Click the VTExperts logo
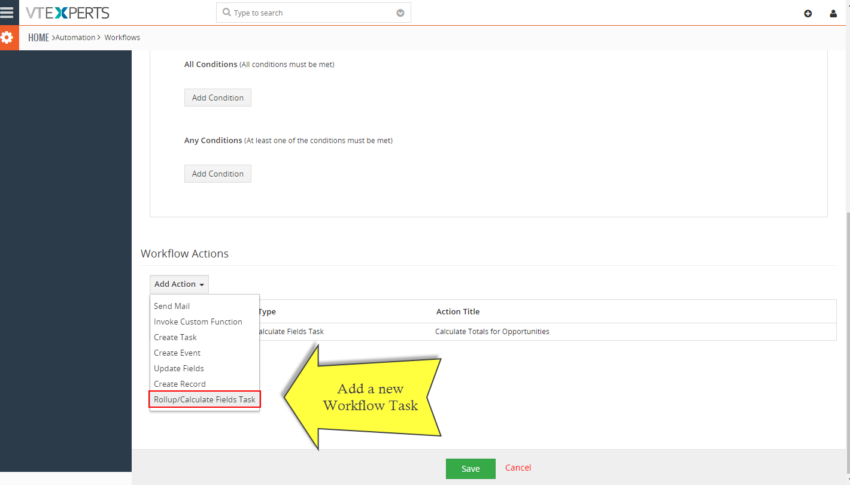Image resolution: width=850 pixels, height=485 pixels. coord(67,12)
